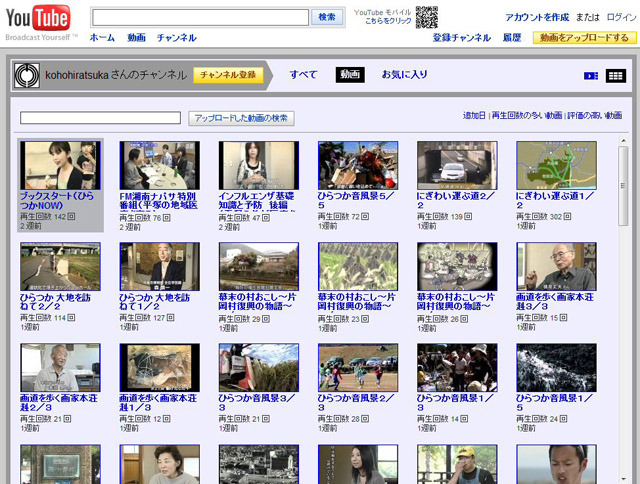This screenshot has height=484, width=640.
Task: Click ひらつか音風景5/5 title link
Action: 356,200
